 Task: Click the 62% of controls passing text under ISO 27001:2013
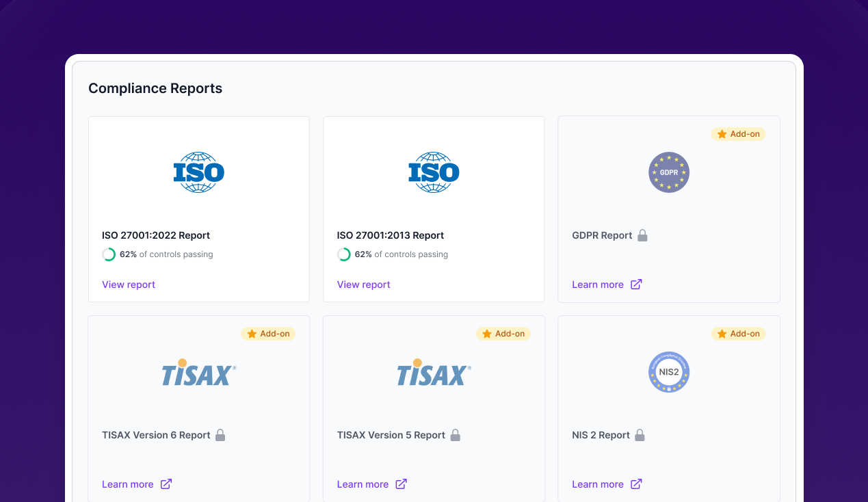pyautogui.click(x=402, y=254)
